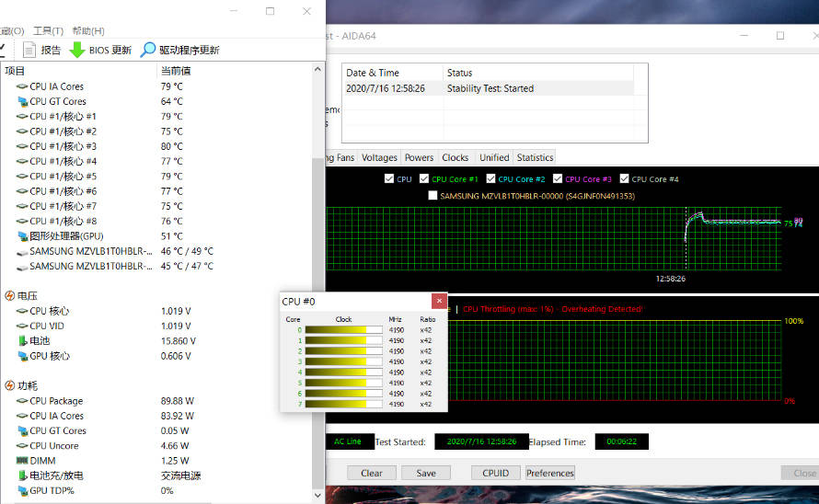Click the GPU graphics processor sensor icon

[x=22, y=236]
